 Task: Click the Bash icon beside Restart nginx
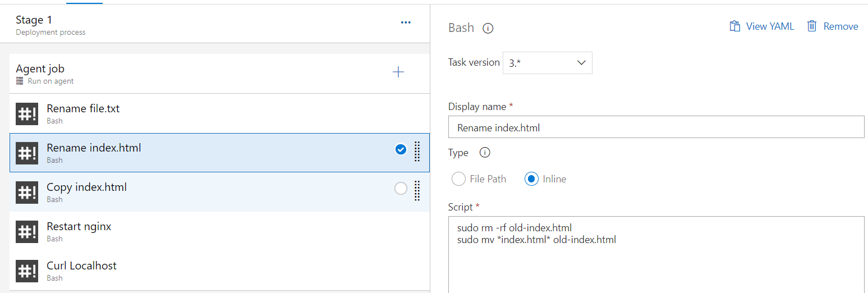click(27, 231)
